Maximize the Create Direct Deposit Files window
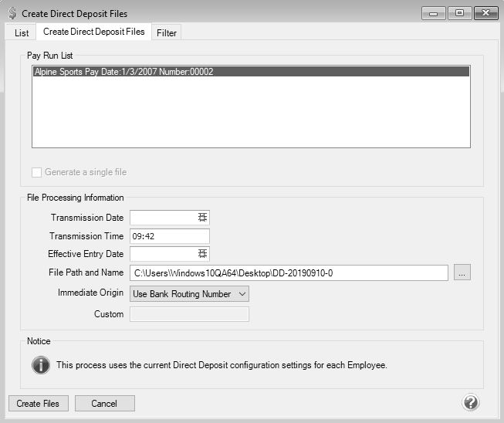The height and width of the screenshot is (423, 504). tap(458, 13)
